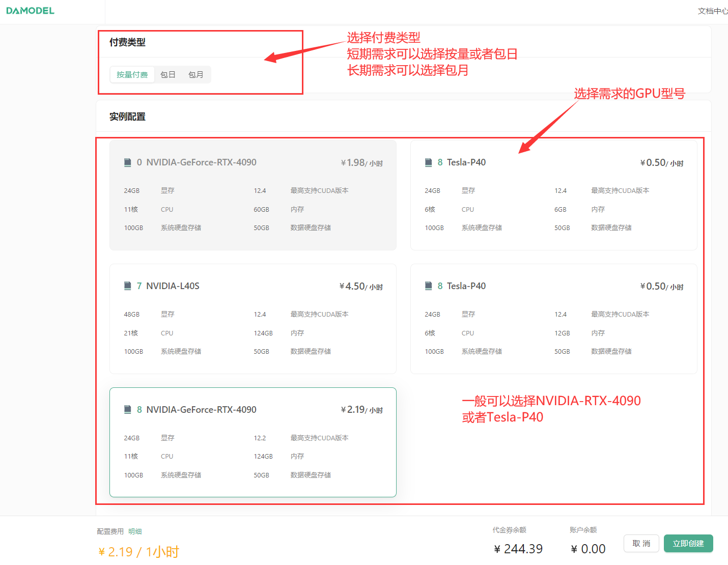Click the DAMODEL logo
This screenshot has height=565, width=728.
(30, 11)
